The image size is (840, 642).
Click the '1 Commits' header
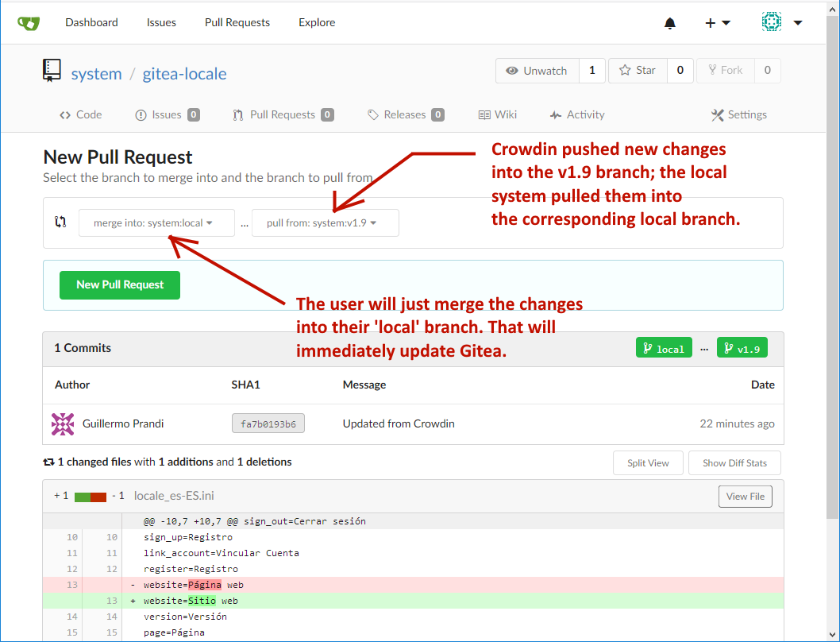[83, 347]
